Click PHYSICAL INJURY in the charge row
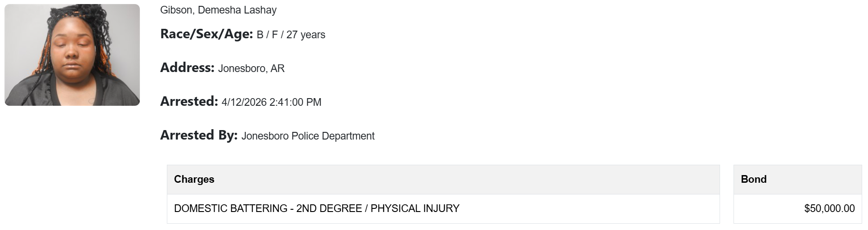This screenshot has height=230, width=868. click(415, 208)
